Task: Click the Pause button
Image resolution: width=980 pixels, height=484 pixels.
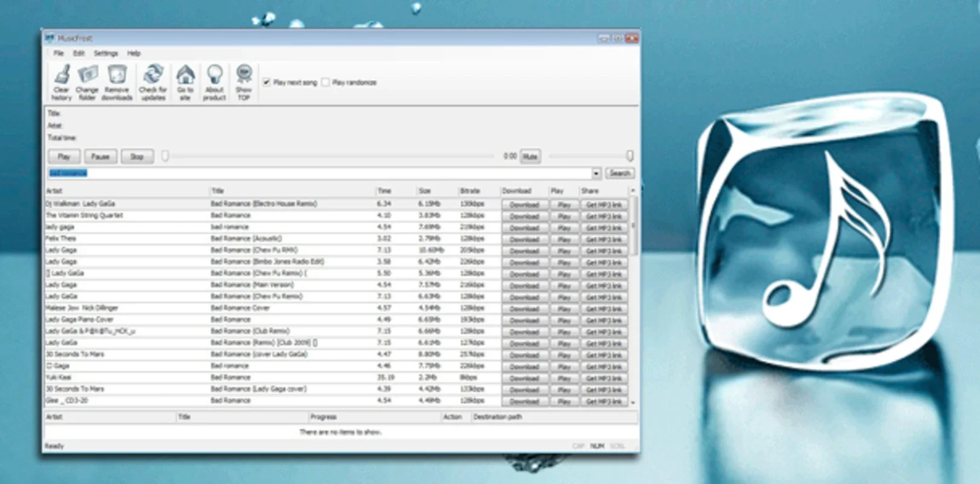Action: 100,157
